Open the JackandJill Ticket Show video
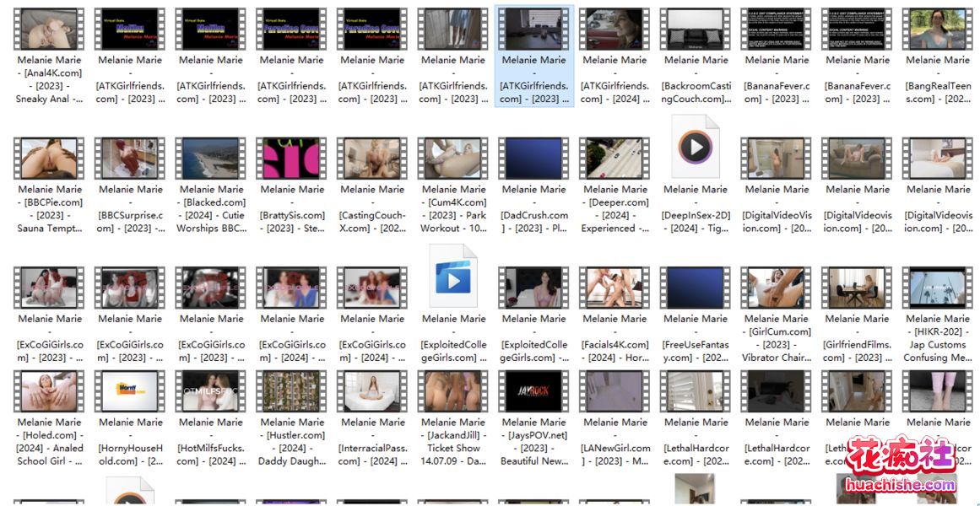Image resolution: width=980 pixels, height=506 pixels. tap(453, 392)
